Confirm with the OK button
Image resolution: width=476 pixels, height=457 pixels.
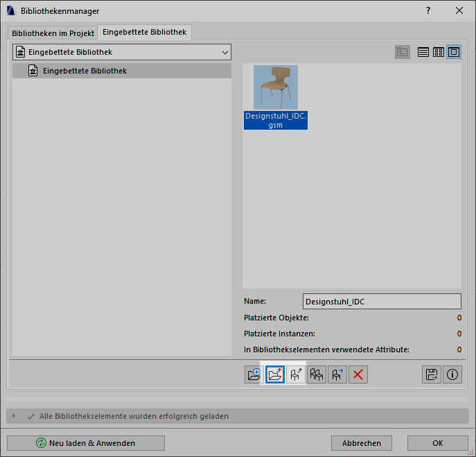pyautogui.click(x=437, y=443)
